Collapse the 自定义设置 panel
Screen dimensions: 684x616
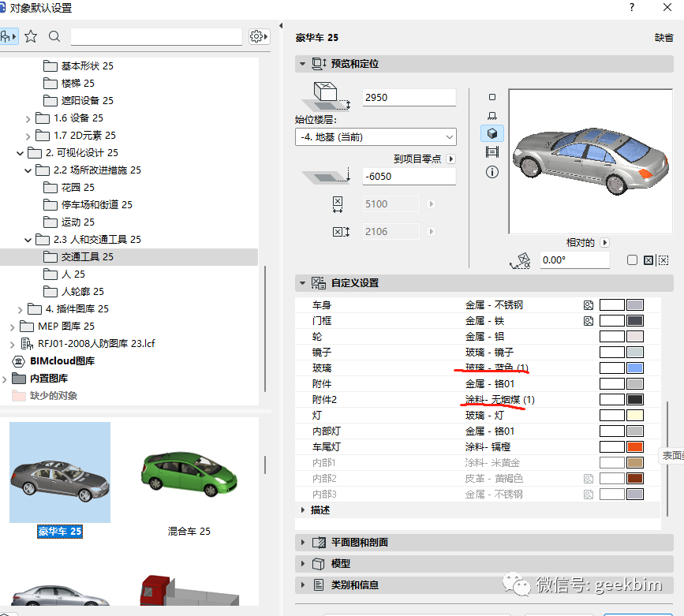(x=302, y=283)
